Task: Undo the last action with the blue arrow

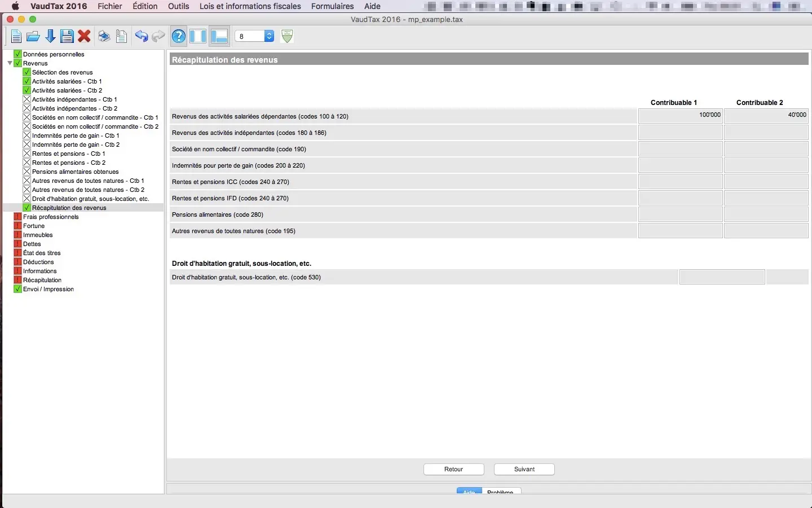Action: click(142, 37)
